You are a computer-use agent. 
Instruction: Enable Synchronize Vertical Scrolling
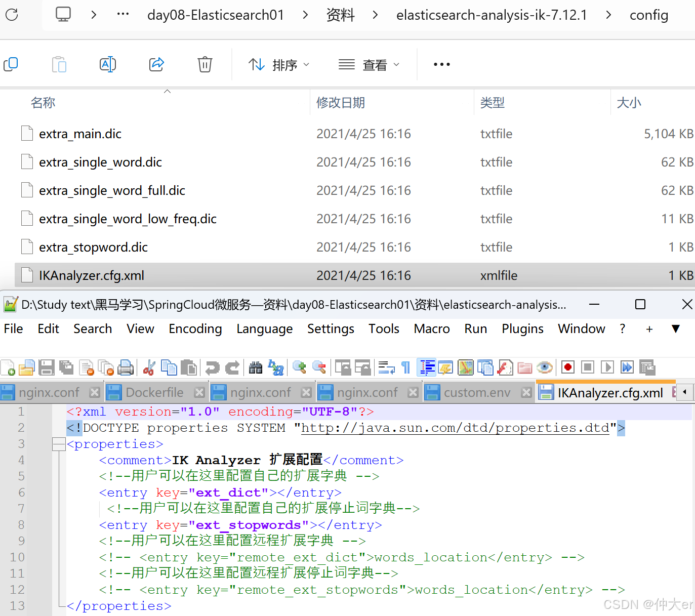coord(343,367)
